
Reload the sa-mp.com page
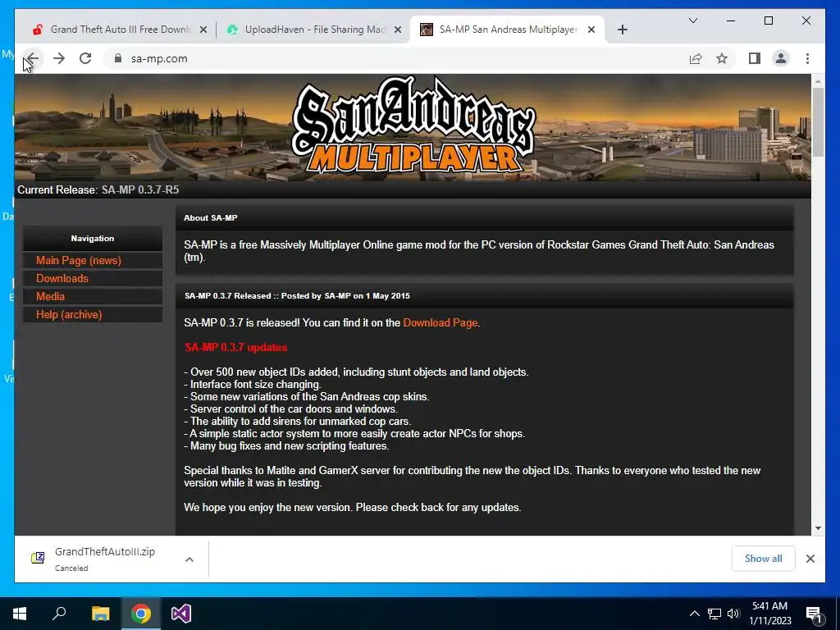tap(85, 58)
